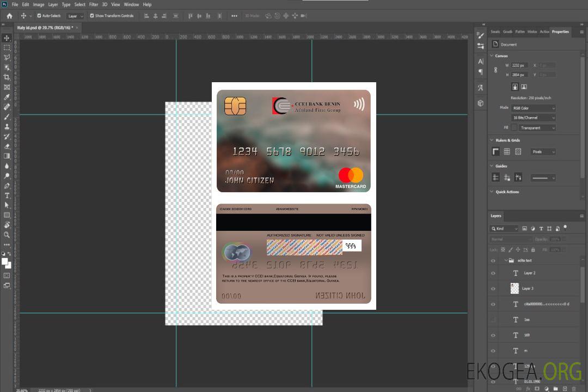Open the Window menu

131,4
